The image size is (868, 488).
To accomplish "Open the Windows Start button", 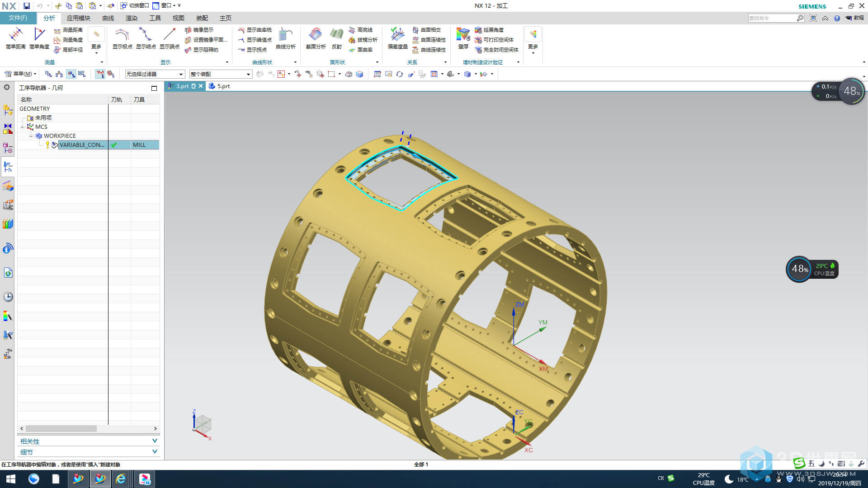I will (11, 479).
